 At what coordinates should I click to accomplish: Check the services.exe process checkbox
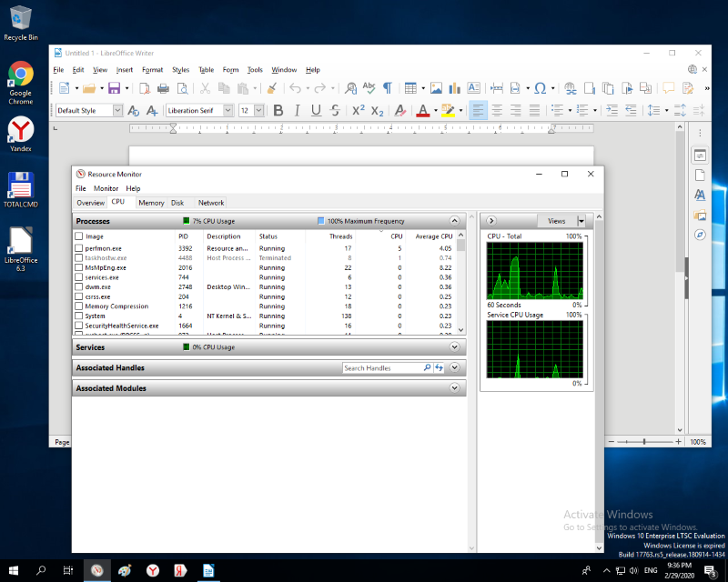coord(79,277)
